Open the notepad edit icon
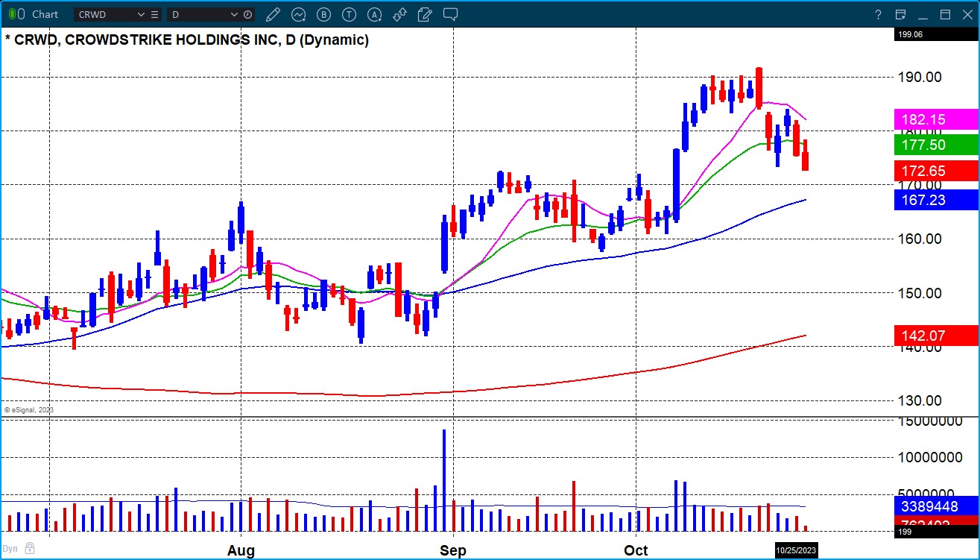The height and width of the screenshot is (560, 980). (x=425, y=14)
